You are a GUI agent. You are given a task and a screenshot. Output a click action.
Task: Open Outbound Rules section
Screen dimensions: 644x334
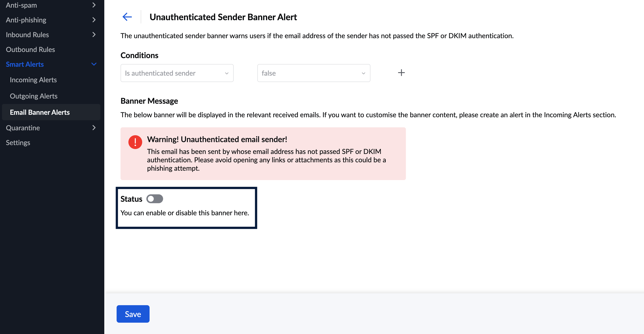tap(31, 49)
